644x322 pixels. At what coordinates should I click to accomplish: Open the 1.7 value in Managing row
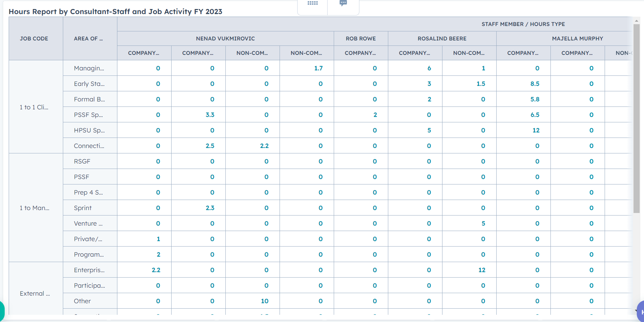pyautogui.click(x=318, y=68)
